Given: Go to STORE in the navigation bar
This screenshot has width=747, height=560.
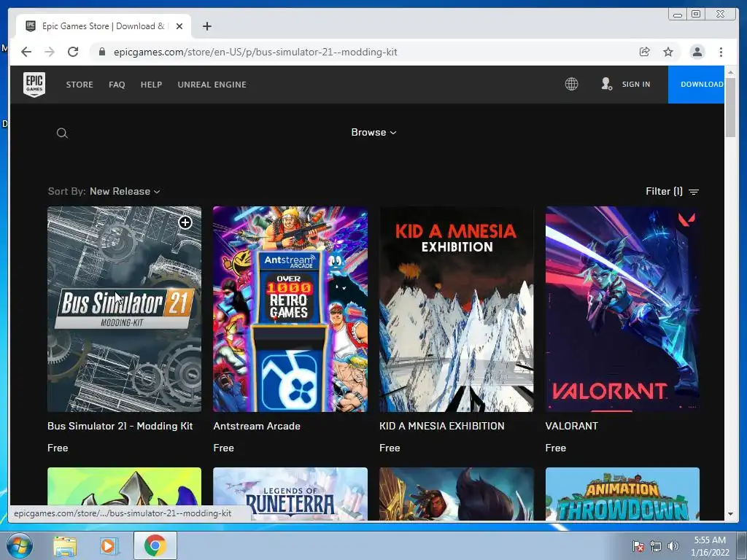Looking at the screenshot, I should click(x=80, y=85).
